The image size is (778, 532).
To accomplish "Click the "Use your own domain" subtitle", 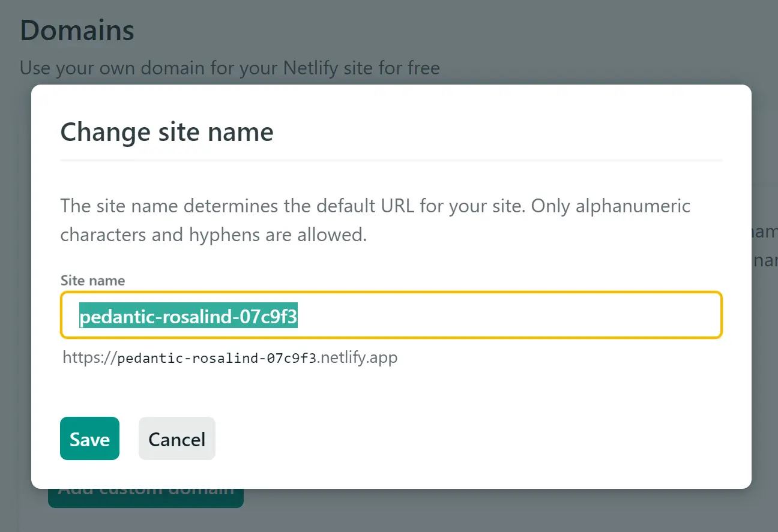I will [229, 67].
